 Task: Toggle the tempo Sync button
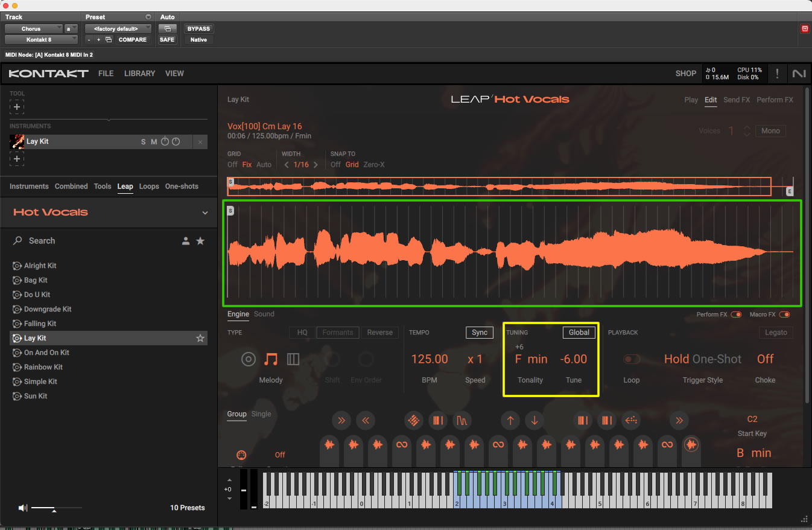pyautogui.click(x=479, y=333)
